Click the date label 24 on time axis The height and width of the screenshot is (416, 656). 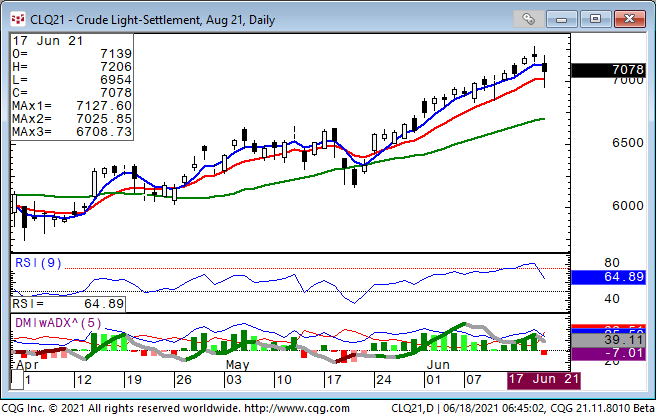[384, 380]
